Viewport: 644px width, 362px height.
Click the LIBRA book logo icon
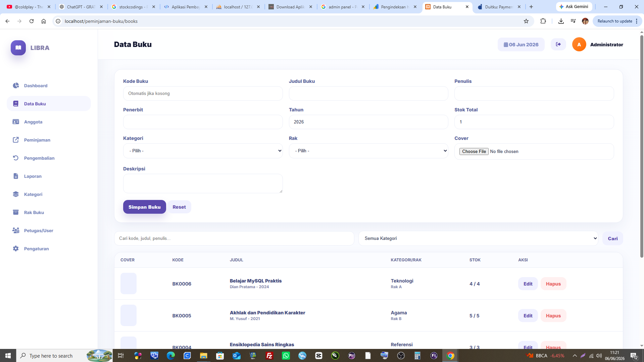click(18, 48)
